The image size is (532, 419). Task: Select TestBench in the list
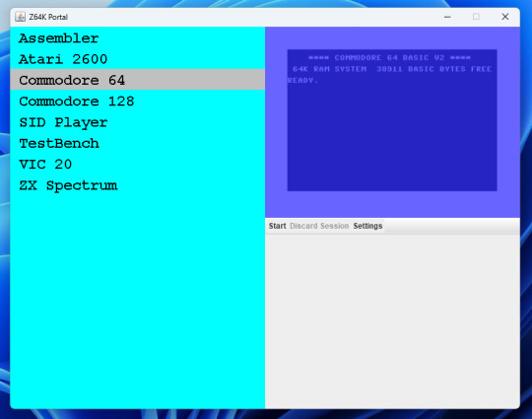137,143
